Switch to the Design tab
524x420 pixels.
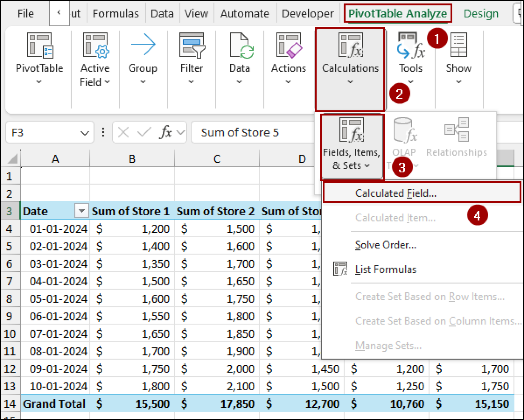click(x=481, y=14)
